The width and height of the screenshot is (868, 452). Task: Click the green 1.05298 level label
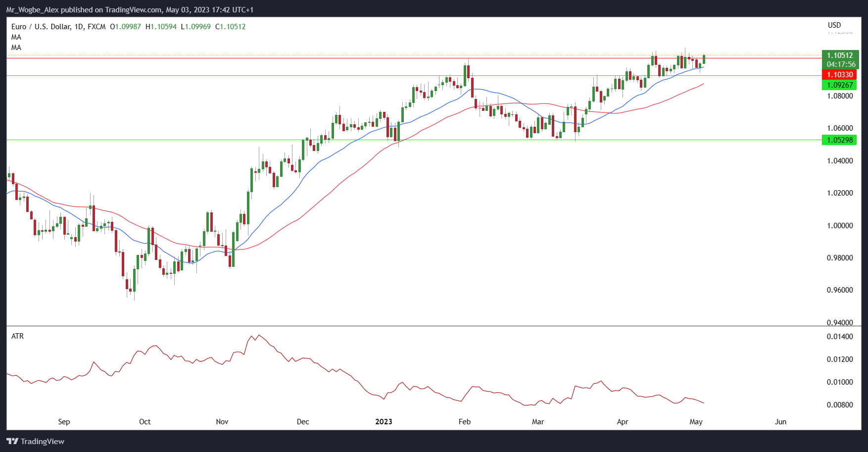click(840, 140)
